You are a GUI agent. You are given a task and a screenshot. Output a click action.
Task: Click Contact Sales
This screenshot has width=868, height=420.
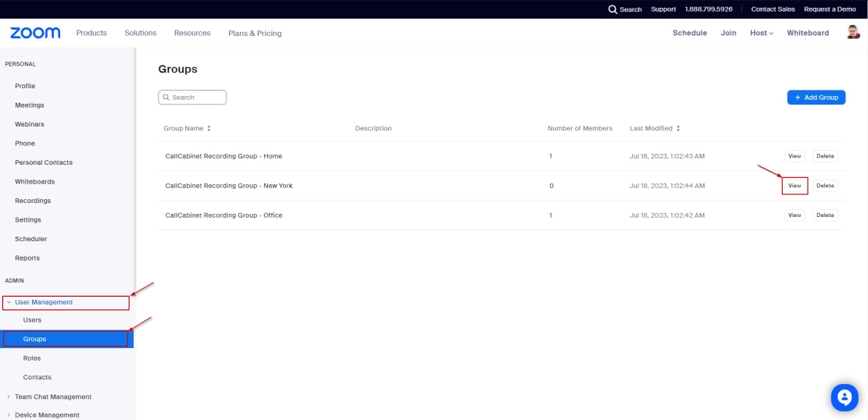pyautogui.click(x=773, y=9)
